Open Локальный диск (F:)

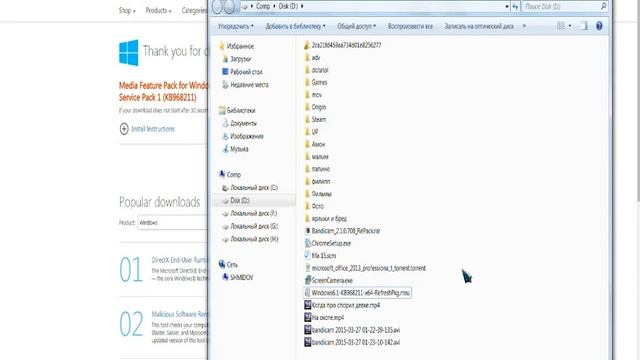[253, 213]
